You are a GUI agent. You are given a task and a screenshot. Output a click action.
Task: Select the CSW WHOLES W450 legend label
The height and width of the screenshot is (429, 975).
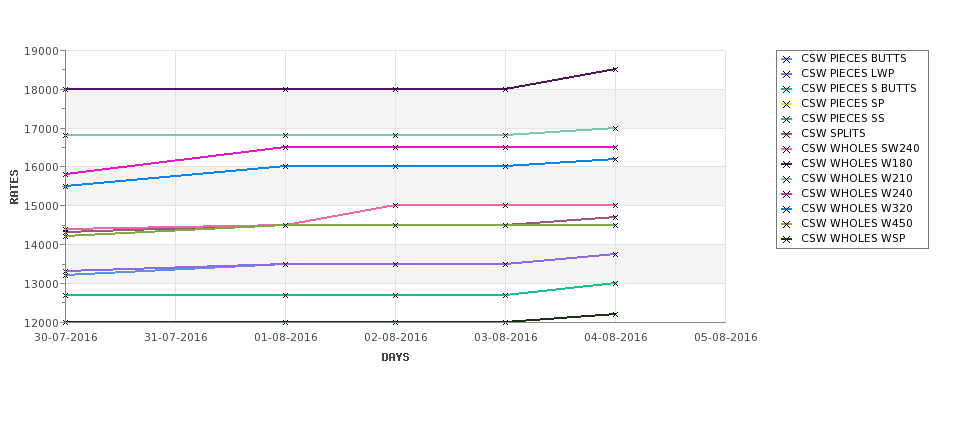857,223
